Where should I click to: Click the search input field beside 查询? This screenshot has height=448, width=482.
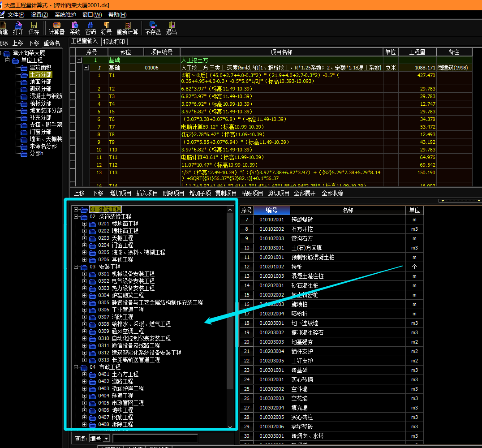(x=155, y=439)
